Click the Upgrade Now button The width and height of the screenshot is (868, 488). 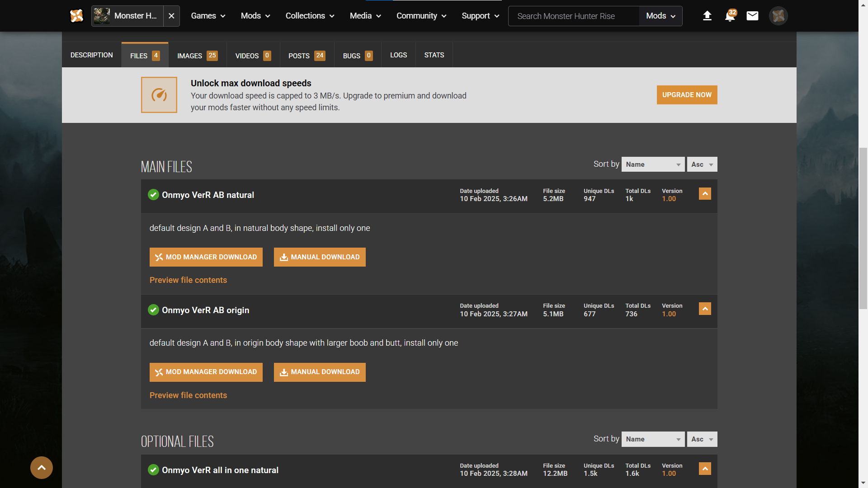(x=687, y=95)
